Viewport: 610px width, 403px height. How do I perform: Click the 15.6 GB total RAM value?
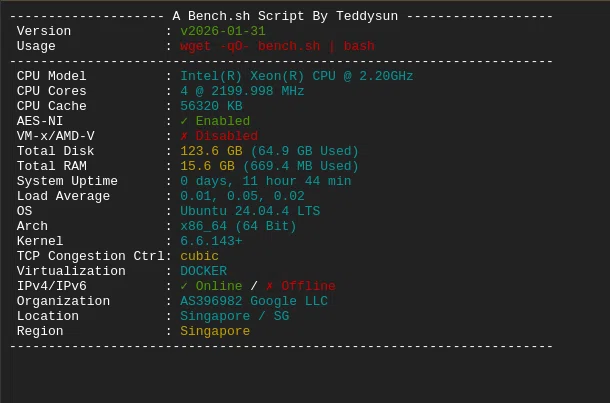coord(207,166)
